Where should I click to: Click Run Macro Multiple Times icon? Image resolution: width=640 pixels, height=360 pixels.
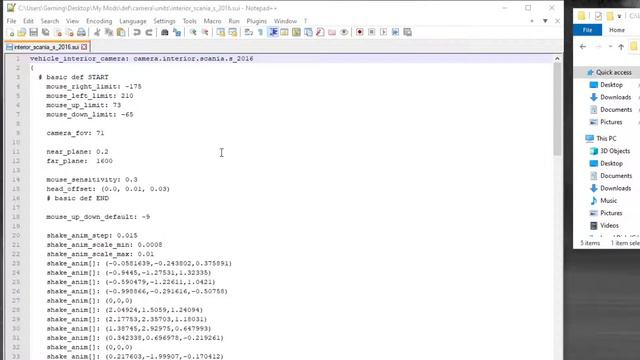point(396,32)
